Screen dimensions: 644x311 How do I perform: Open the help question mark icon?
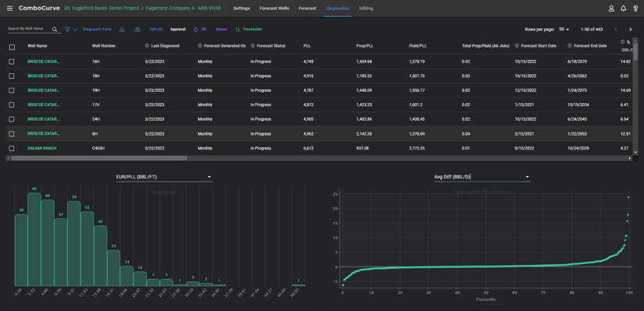[635, 9]
